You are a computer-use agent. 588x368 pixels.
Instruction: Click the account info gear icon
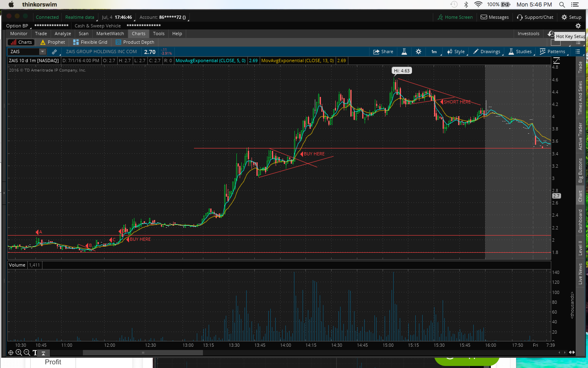(578, 26)
